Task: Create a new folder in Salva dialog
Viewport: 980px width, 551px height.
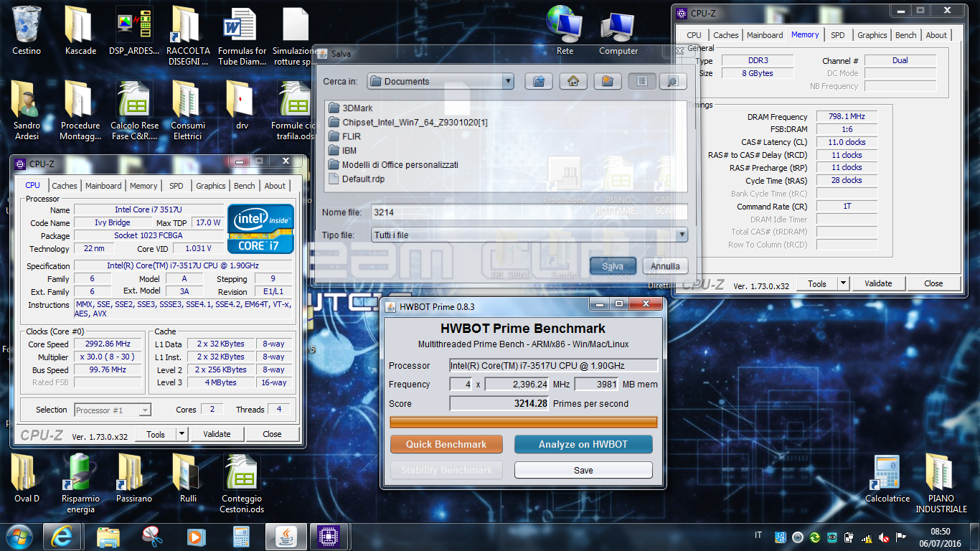Action: (607, 81)
